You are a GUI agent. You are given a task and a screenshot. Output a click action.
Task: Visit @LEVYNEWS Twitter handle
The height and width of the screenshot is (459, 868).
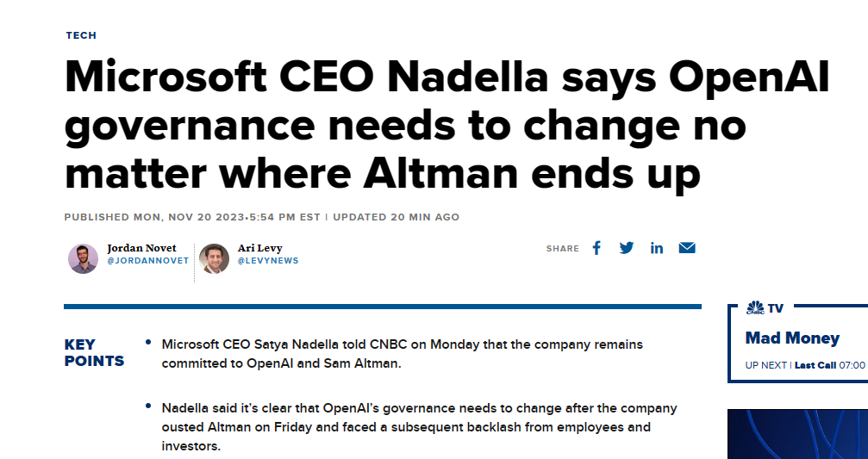(x=268, y=260)
